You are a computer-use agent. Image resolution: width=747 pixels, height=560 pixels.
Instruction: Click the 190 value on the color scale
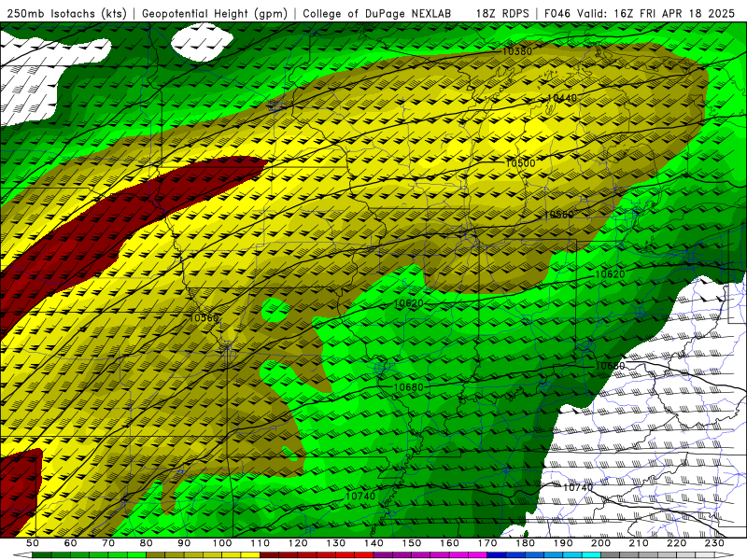tap(563, 543)
